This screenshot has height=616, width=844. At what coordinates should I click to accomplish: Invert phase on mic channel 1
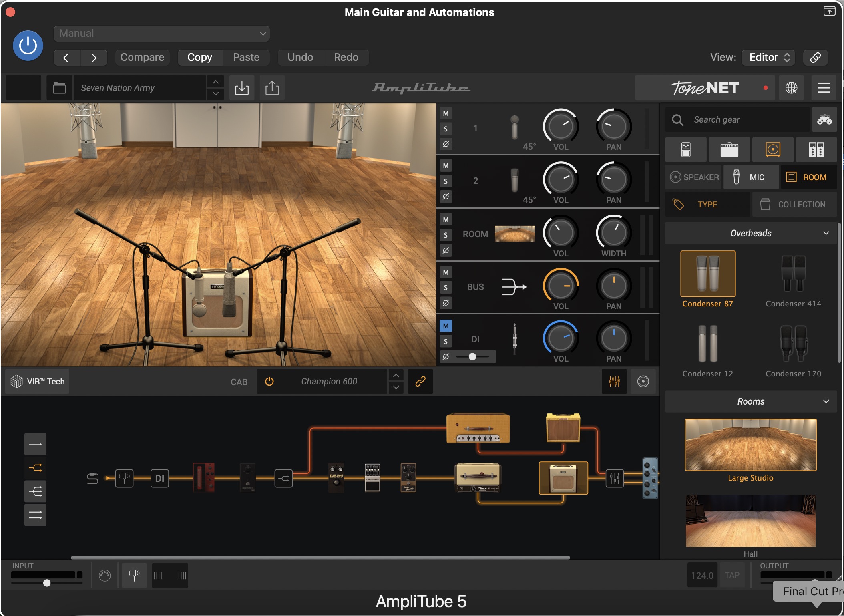point(446,144)
